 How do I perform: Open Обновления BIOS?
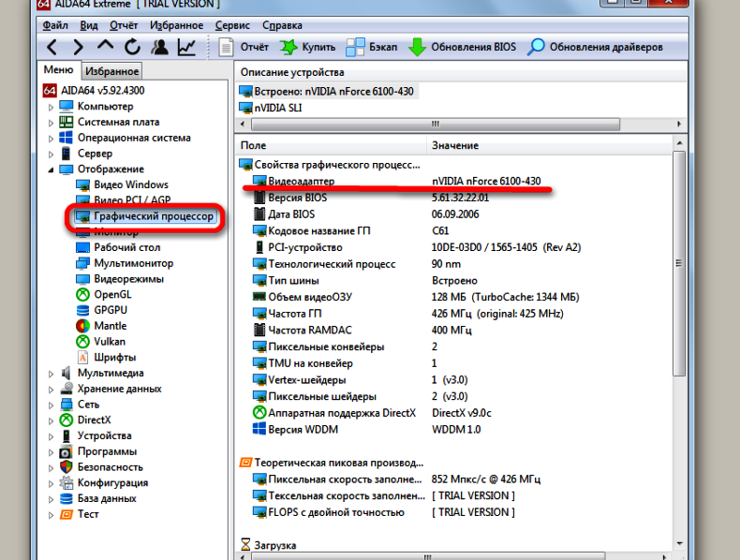pyautogui.click(x=462, y=47)
